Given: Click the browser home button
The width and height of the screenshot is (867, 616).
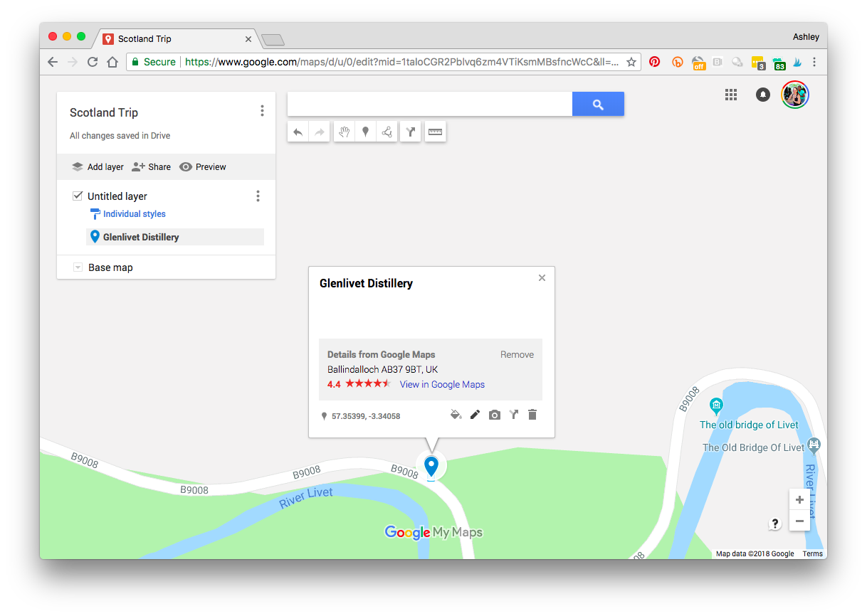Looking at the screenshot, I should click(x=112, y=62).
